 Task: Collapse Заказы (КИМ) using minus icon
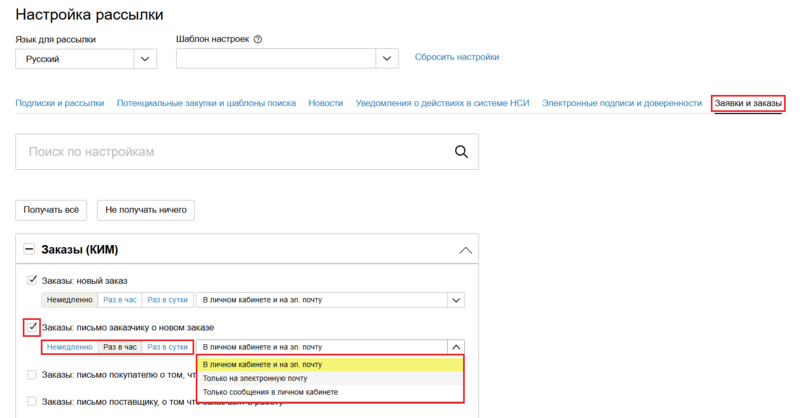tap(29, 249)
